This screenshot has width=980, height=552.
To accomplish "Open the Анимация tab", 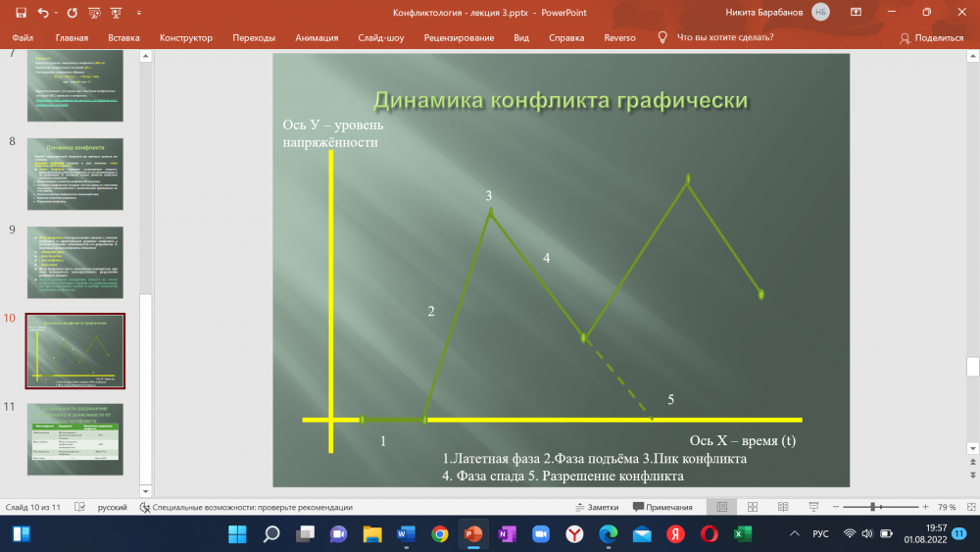I will 317,37.
